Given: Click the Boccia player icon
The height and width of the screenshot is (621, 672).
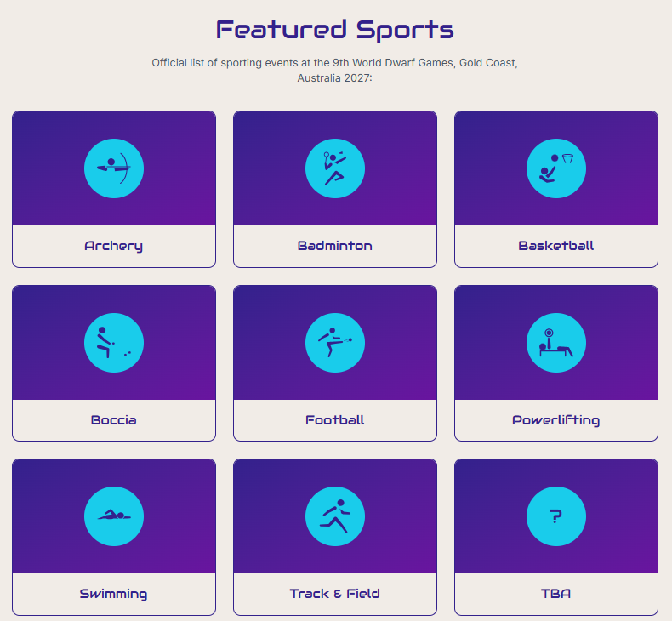Looking at the screenshot, I should [114, 343].
